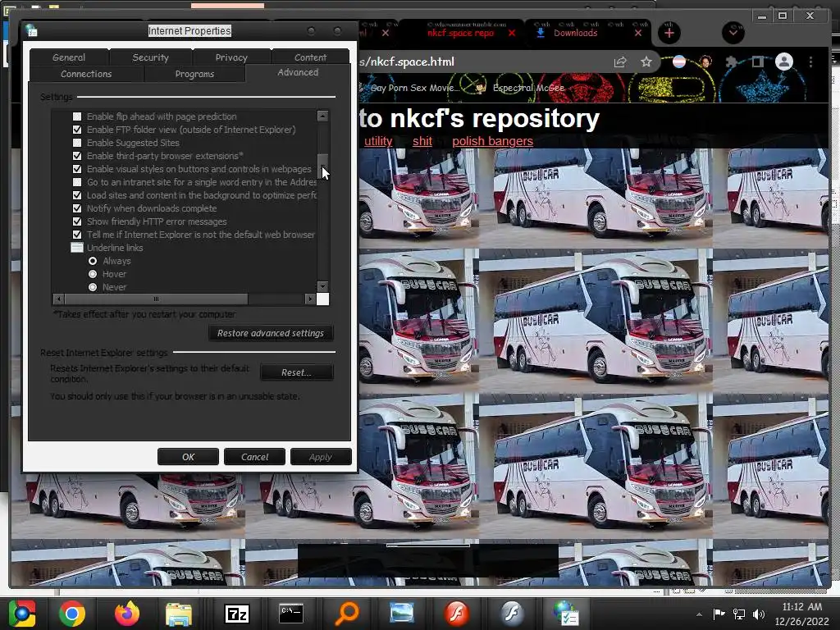Click the character face extension icon
Image resolution: width=840 pixels, height=630 pixels.
click(x=705, y=62)
